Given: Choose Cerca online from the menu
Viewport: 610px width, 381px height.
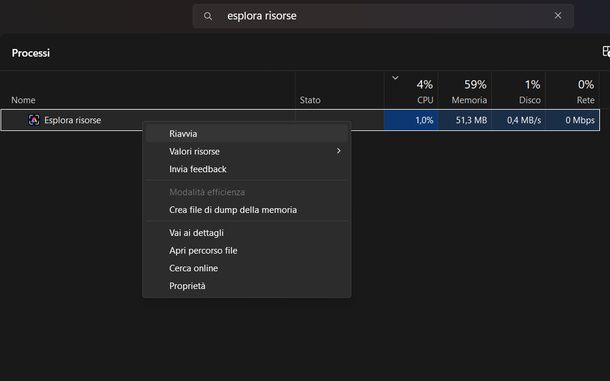Looking at the screenshot, I should (x=247, y=268).
